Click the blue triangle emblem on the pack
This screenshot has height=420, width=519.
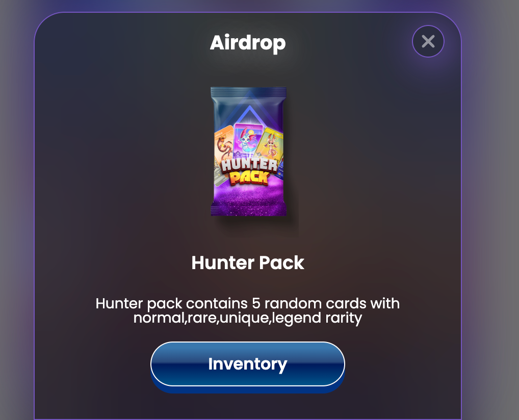click(249, 115)
